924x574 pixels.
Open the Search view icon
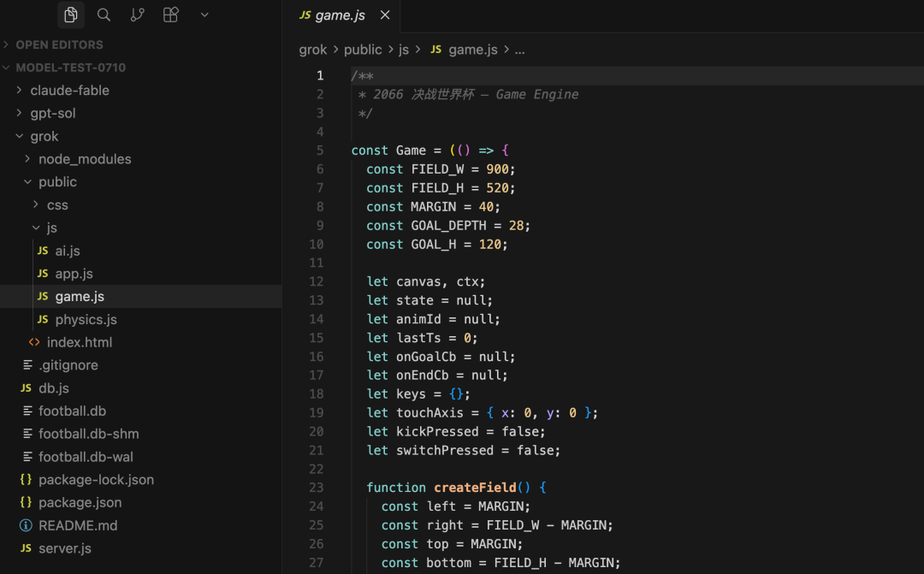pos(104,15)
